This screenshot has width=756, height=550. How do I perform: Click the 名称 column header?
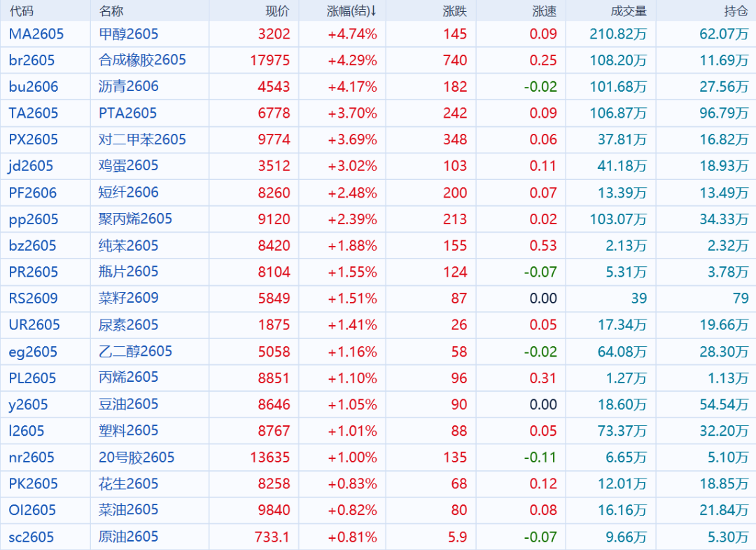pos(111,11)
